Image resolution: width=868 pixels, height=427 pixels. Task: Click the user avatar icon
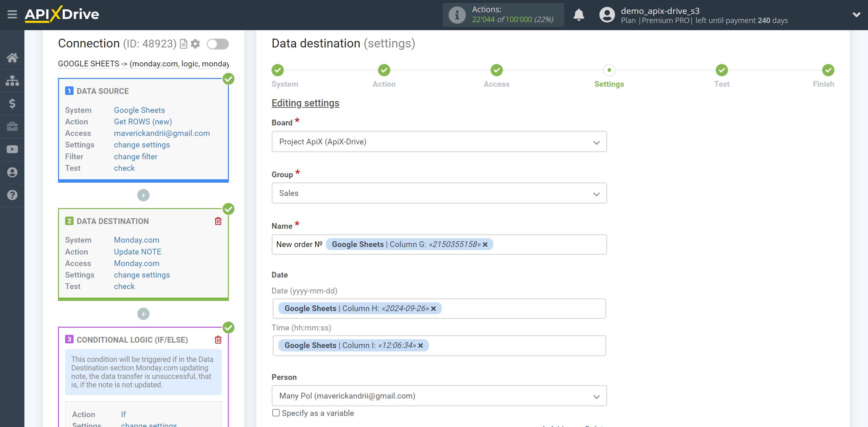pos(607,15)
